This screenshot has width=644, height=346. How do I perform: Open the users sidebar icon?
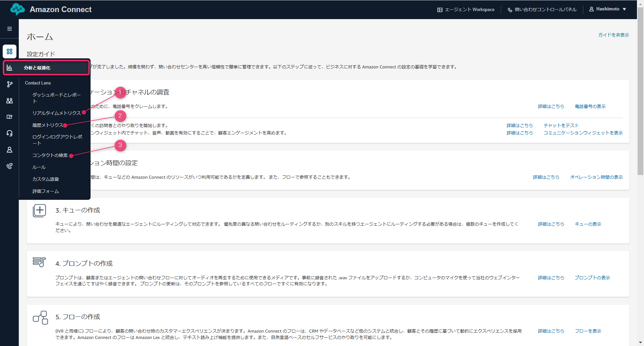click(9, 101)
